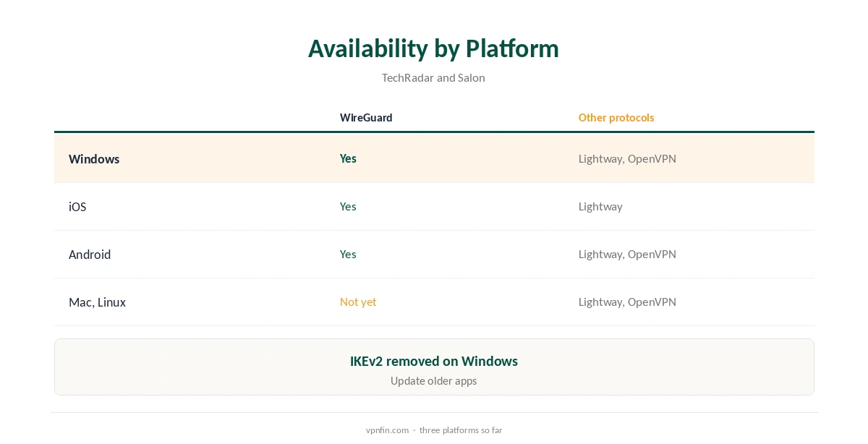The image size is (868, 444).
Task: Select the Windows row label
Action: 94,158
